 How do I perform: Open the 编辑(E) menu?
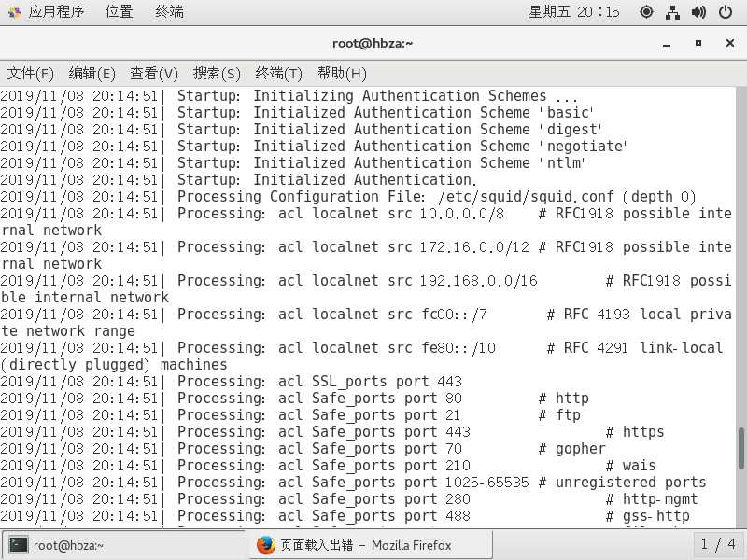pos(92,73)
